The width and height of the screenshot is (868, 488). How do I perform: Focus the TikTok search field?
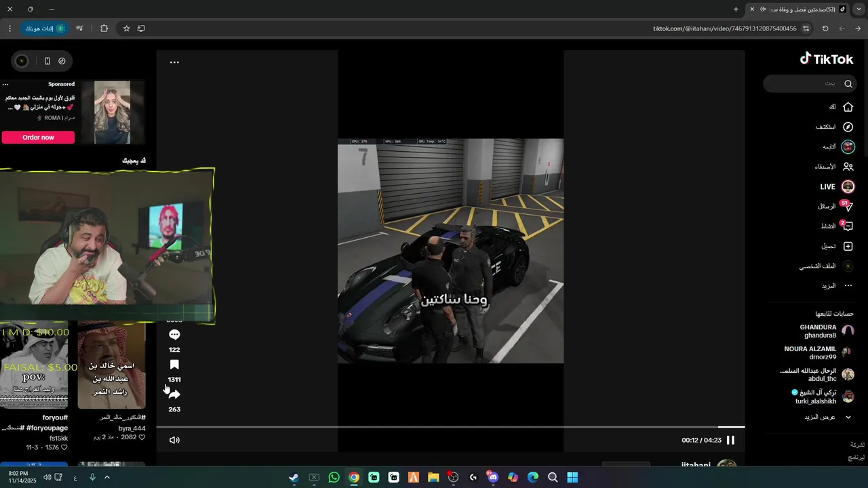coord(810,84)
